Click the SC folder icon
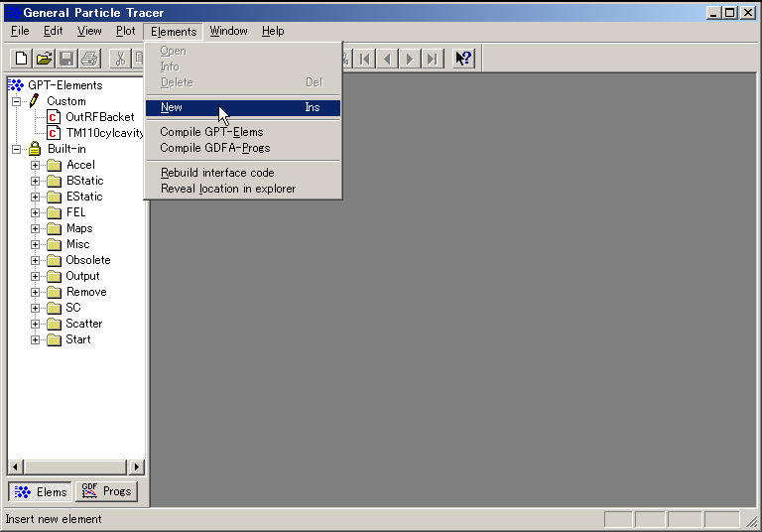The height and width of the screenshot is (532, 762). 54,309
